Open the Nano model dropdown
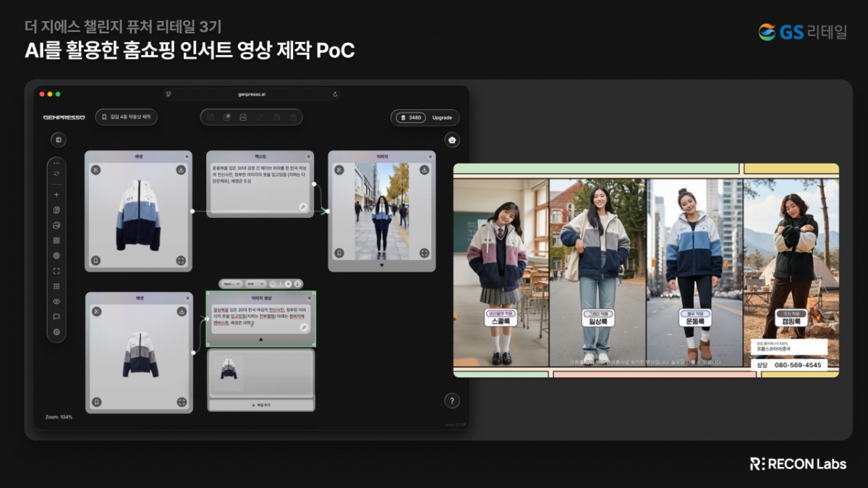The height and width of the screenshot is (488, 868). pos(231,284)
